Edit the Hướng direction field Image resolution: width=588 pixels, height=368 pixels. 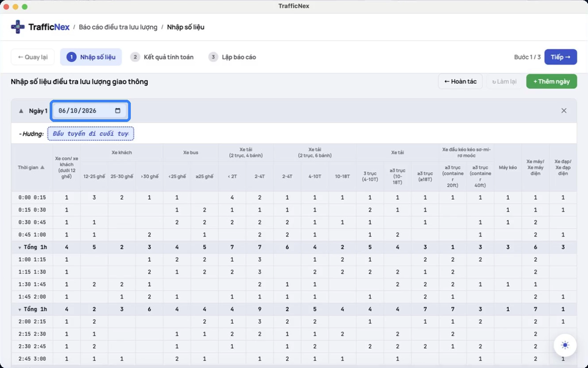(91, 134)
